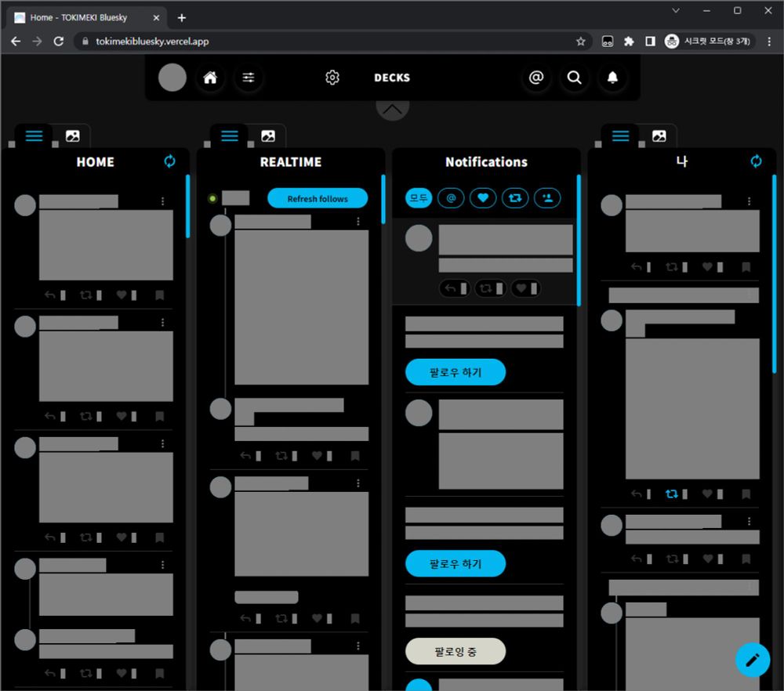
Task: Switch HOME column to media view
Action: 72,136
